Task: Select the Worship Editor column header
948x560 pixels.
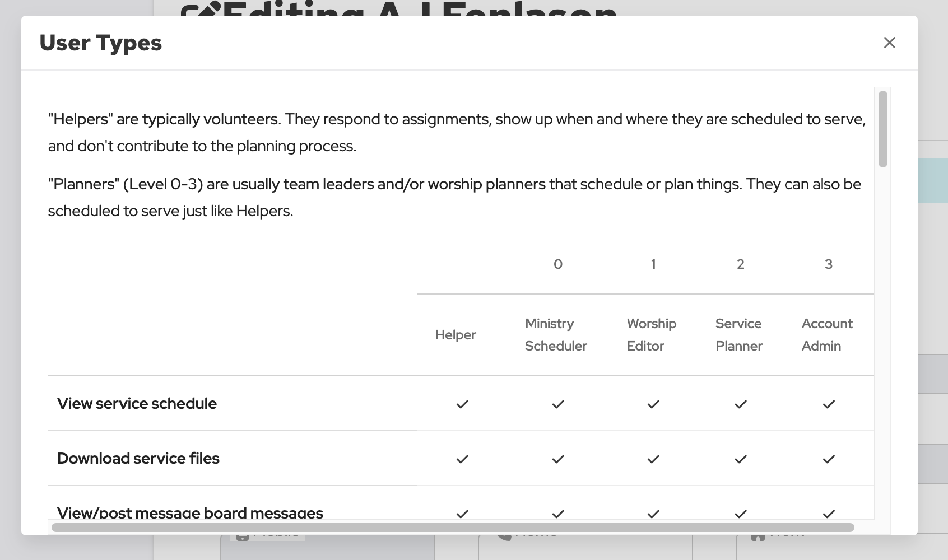Action: click(651, 335)
